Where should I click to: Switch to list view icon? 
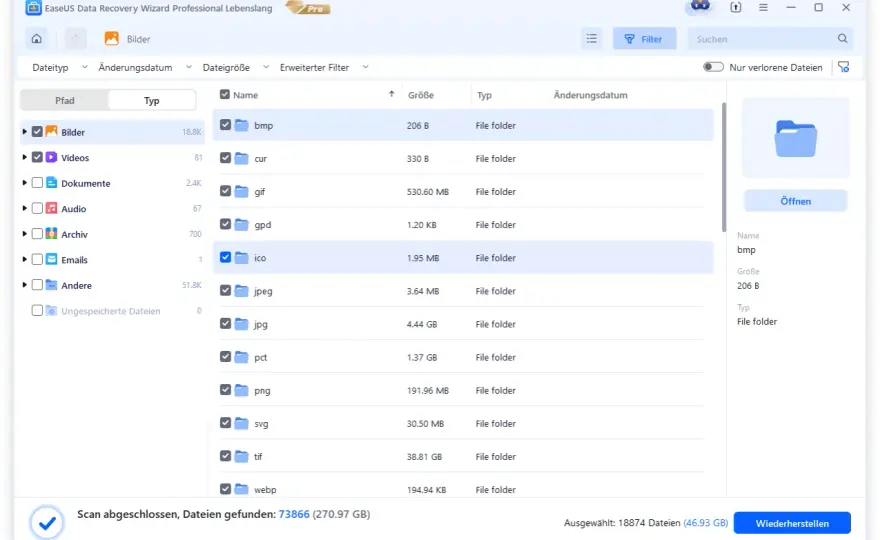click(x=592, y=39)
